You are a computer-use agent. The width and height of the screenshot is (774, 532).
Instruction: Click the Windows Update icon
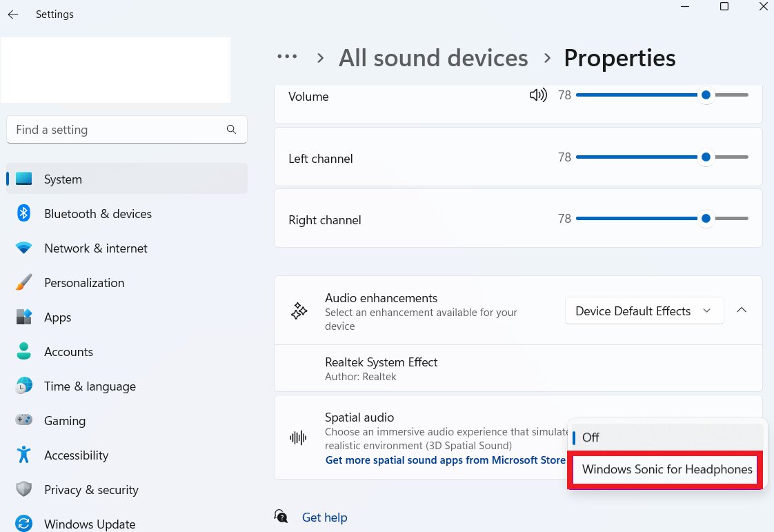click(x=24, y=524)
